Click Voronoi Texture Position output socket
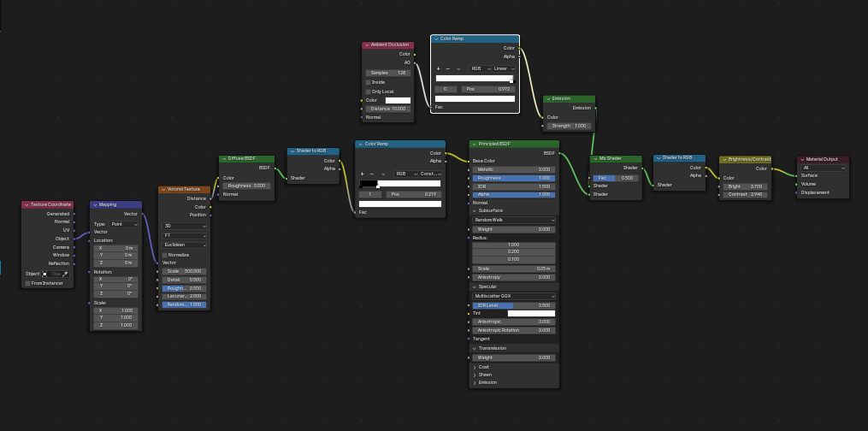The width and height of the screenshot is (868, 431). (210, 215)
